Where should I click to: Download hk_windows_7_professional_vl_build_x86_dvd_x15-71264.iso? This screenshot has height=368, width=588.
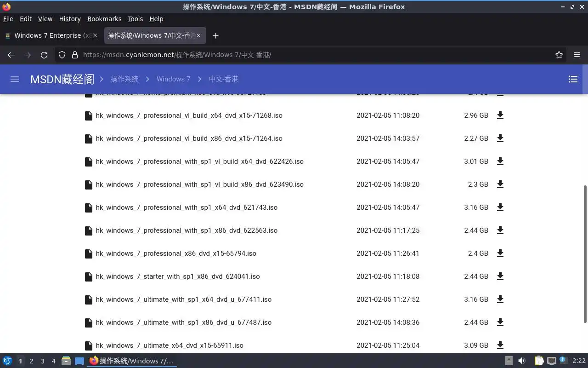[500, 138]
